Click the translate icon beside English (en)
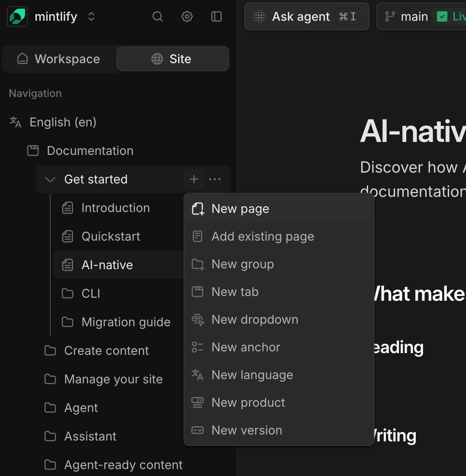The height and width of the screenshot is (476, 466). click(x=15, y=122)
